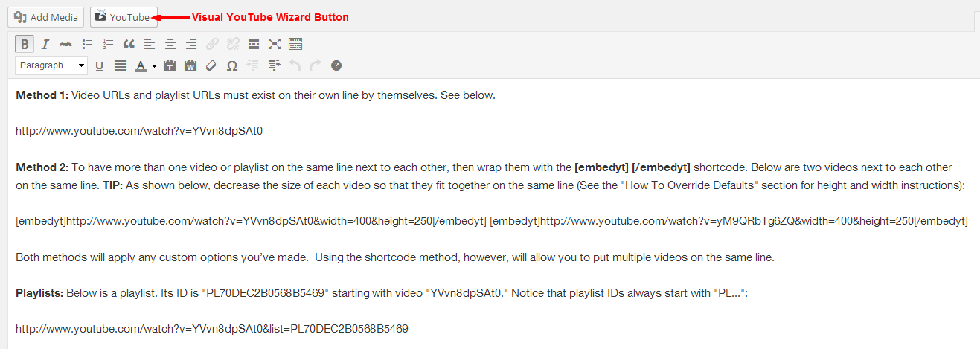This screenshot has height=349, width=980.
Task: Open the YouTube wizard button
Action: 124,17
